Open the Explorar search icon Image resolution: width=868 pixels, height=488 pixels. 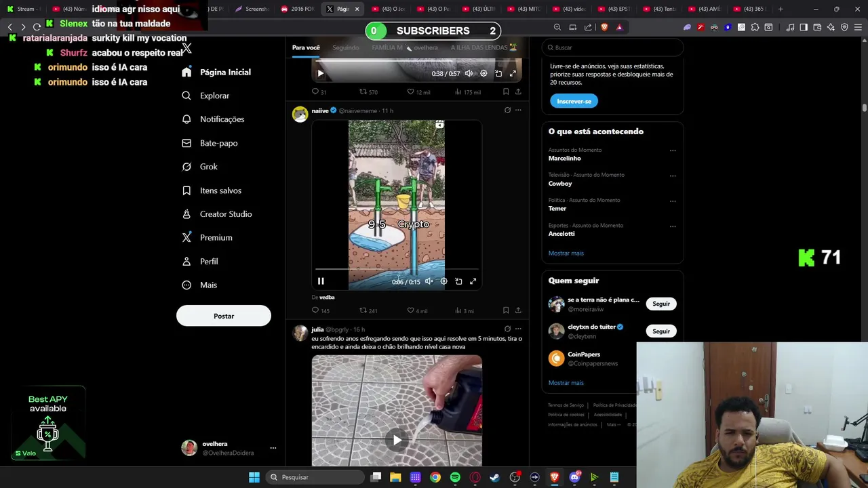tap(186, 96)
